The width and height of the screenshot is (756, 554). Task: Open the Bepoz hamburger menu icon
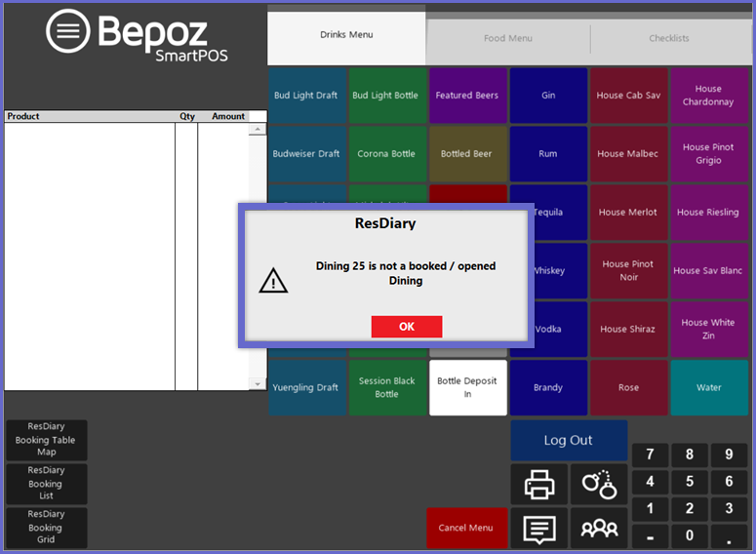click(x=67, y=31)
